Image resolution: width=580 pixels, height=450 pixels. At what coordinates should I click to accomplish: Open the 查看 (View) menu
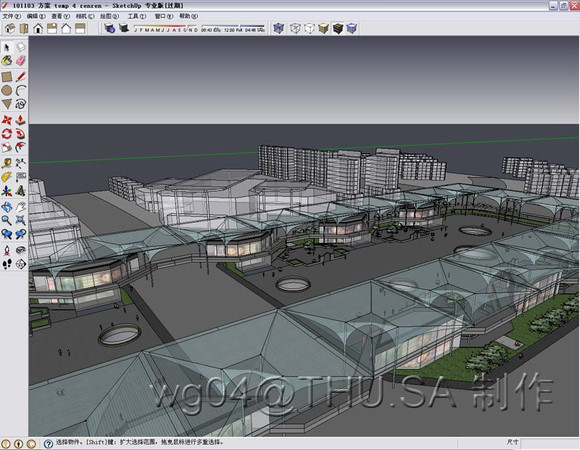[60, 16]
